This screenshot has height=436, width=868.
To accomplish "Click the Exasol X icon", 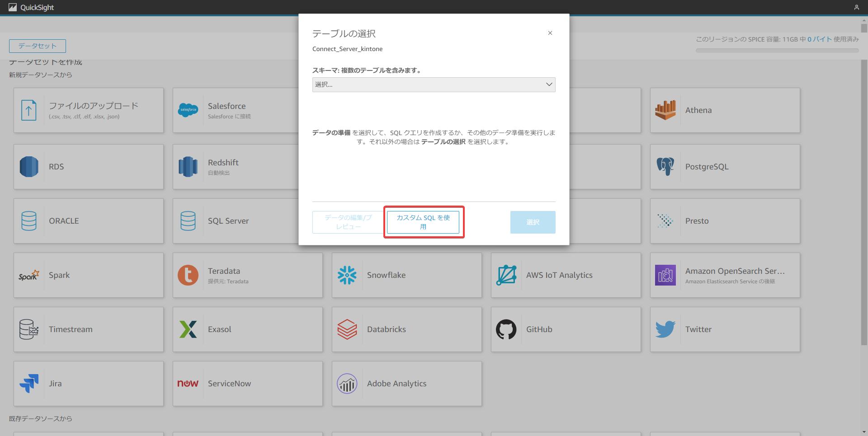I will [188, 329].
